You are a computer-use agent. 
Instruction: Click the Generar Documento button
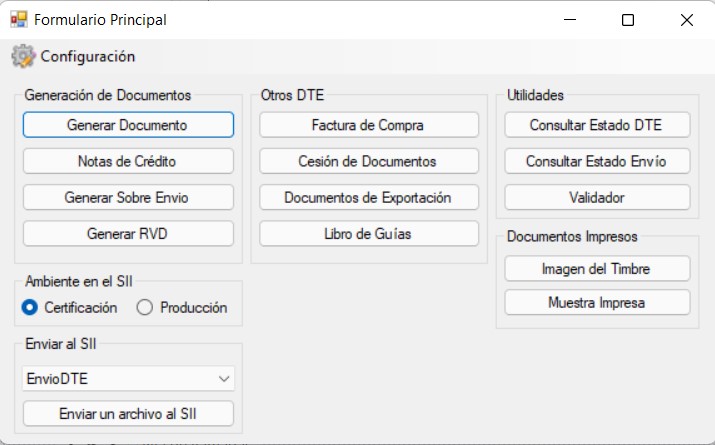pos(128,125)
